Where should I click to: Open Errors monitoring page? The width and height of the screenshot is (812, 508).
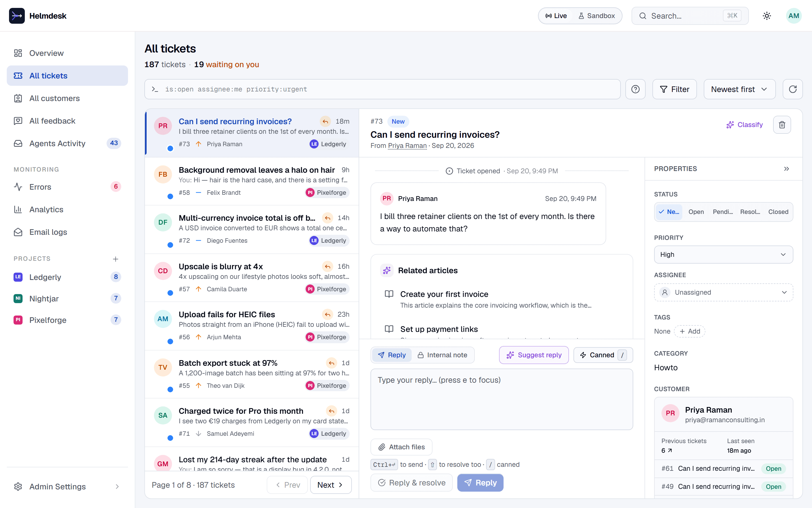click(x=67, y=187)
